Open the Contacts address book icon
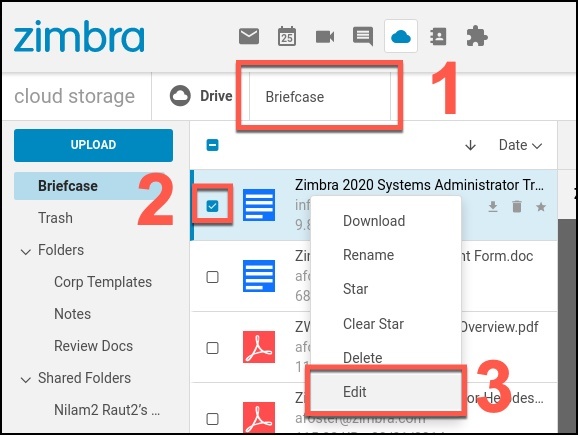578x436 pixels. click(x=439, y=36)
